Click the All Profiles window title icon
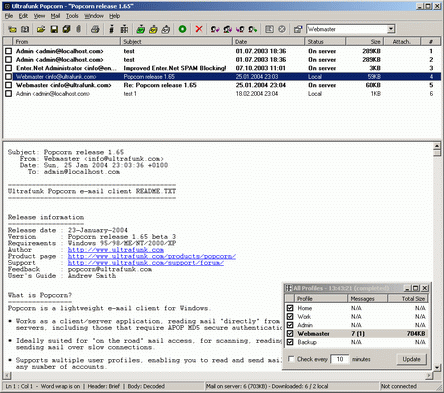This screenshot has height=393, width=444. (289, 288)
